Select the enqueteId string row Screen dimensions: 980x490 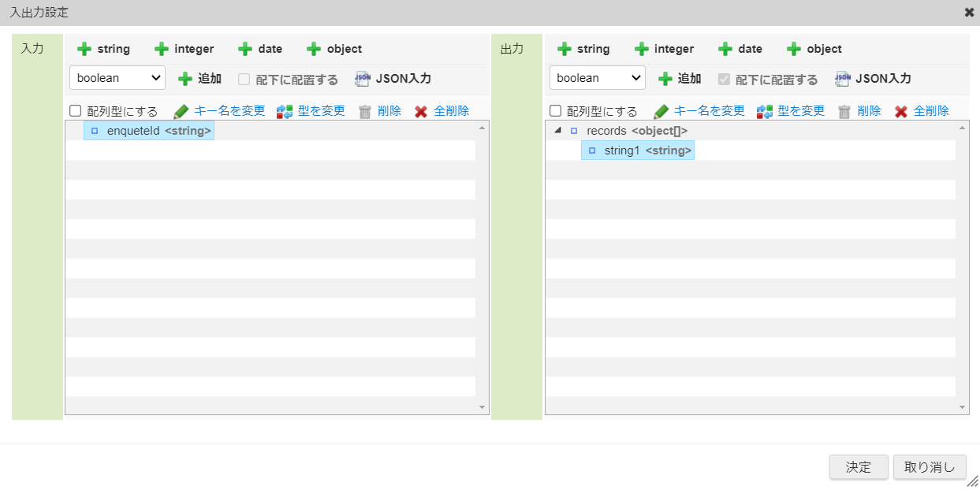(x=149, y=131)
